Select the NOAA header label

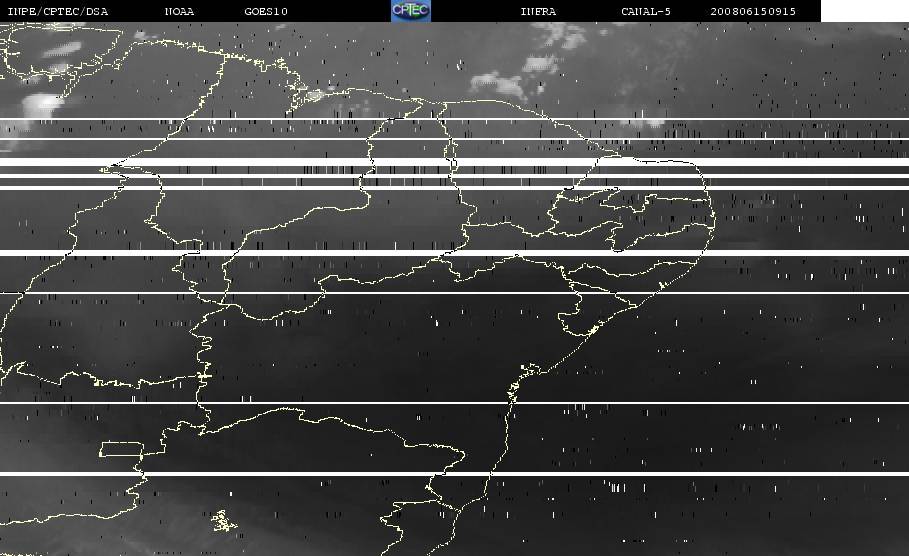pos(179,12)
